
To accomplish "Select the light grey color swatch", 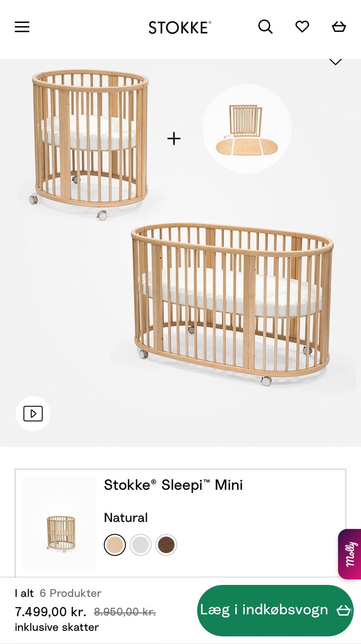I will tap(140, 545).
